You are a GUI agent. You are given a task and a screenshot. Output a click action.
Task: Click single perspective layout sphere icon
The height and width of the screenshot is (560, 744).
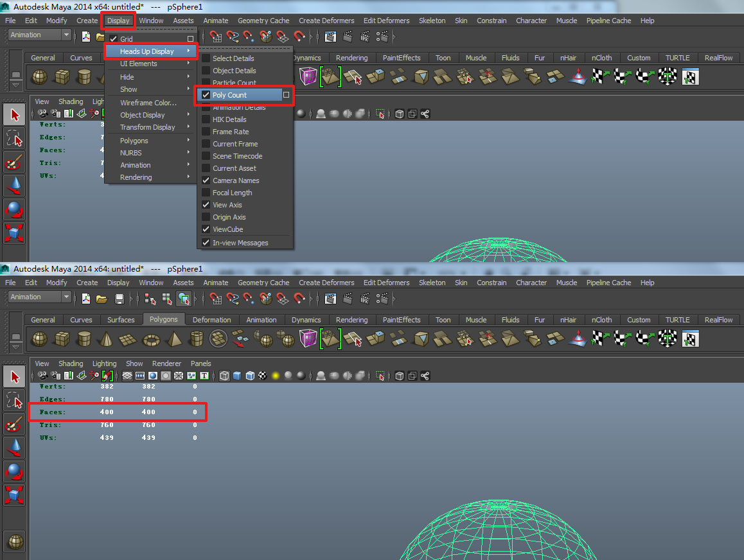click(15, 541)
